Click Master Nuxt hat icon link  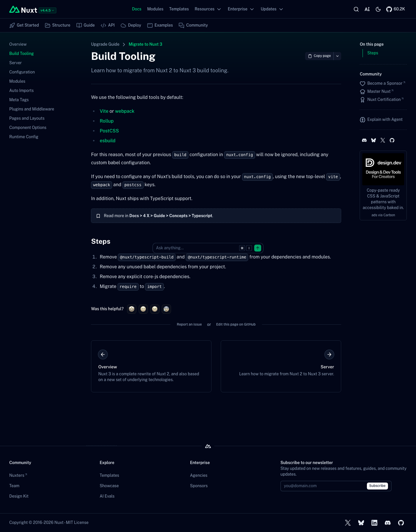[x=377, y=91]
